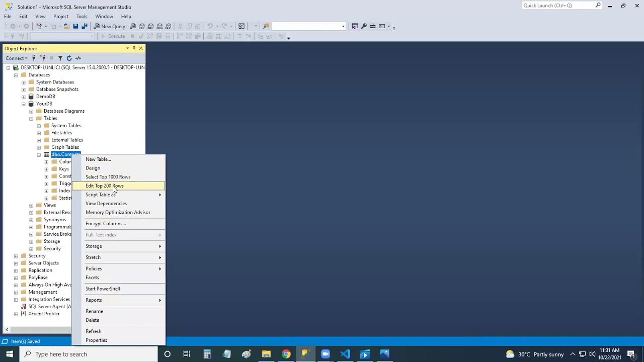Open the Tools menu
The width and height of the screenshot is (644, 362).
coord(82,16)
